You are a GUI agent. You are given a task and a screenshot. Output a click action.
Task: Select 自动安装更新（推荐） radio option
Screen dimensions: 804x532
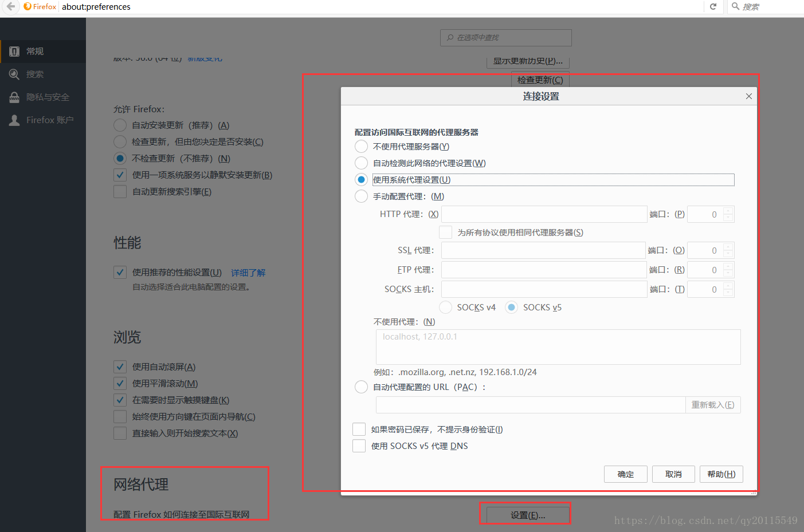120,125
